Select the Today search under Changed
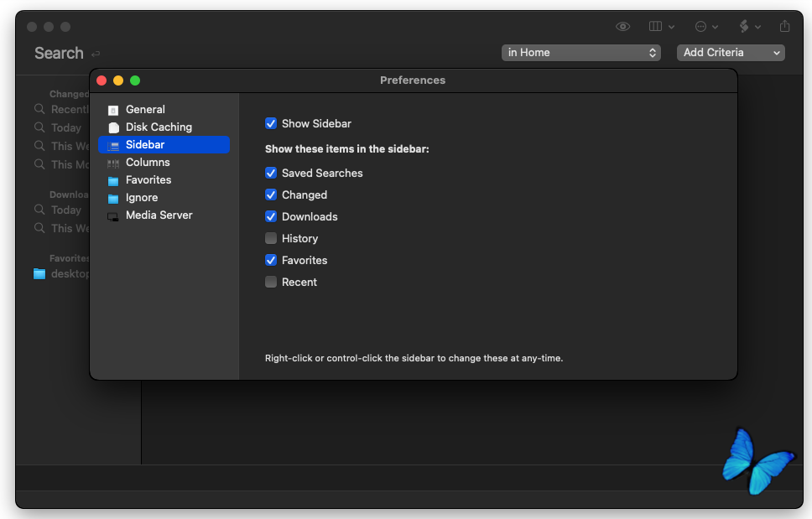Screen dimensions: 812x519 coord(65,128)
